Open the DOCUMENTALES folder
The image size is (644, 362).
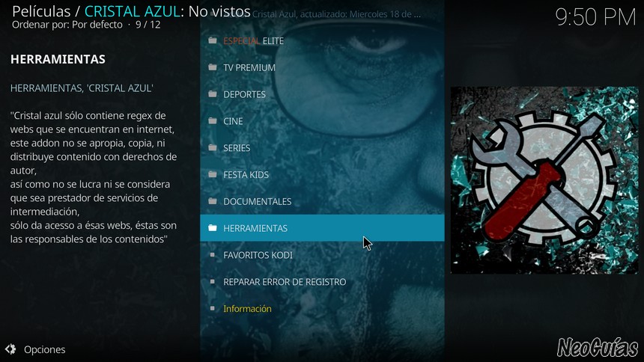click(322, 201)
